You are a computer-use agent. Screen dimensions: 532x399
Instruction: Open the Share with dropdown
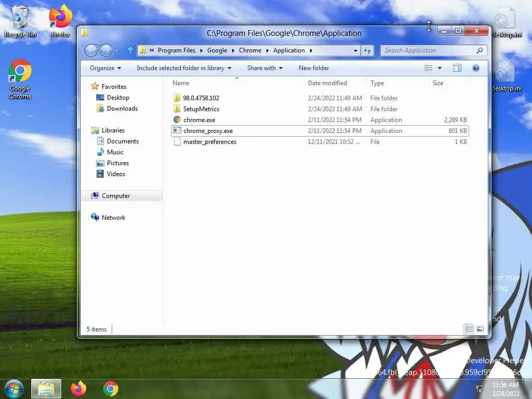click(x=264, y=68)
